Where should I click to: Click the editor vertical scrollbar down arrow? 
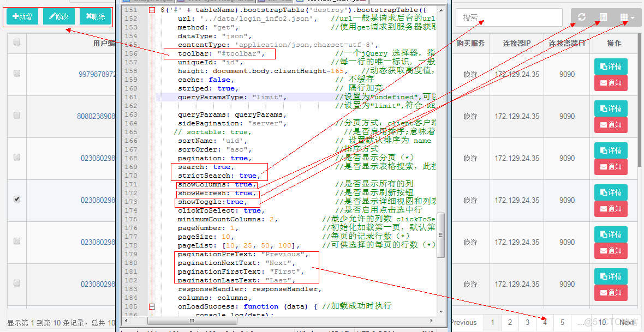pyautogui.click(x=440, y=312)
